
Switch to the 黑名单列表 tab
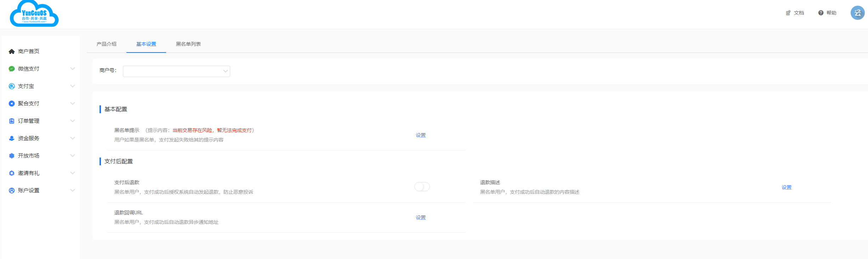tap(188, 44)
